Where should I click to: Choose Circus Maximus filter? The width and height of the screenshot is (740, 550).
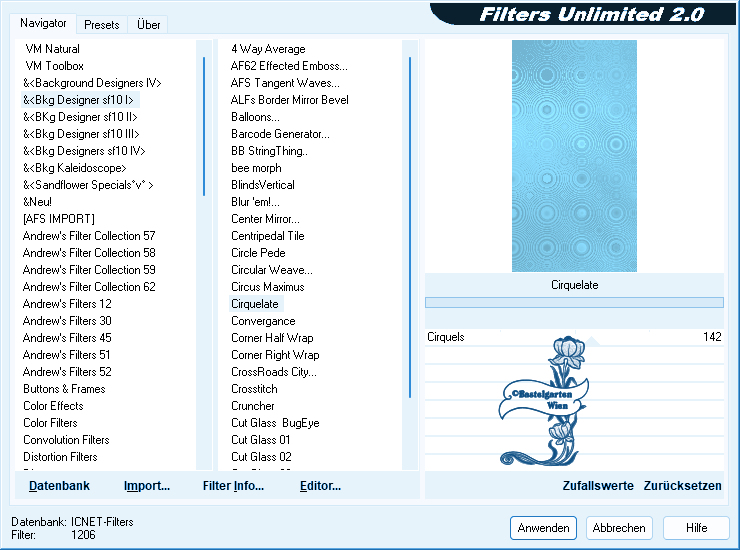point(268,287)
